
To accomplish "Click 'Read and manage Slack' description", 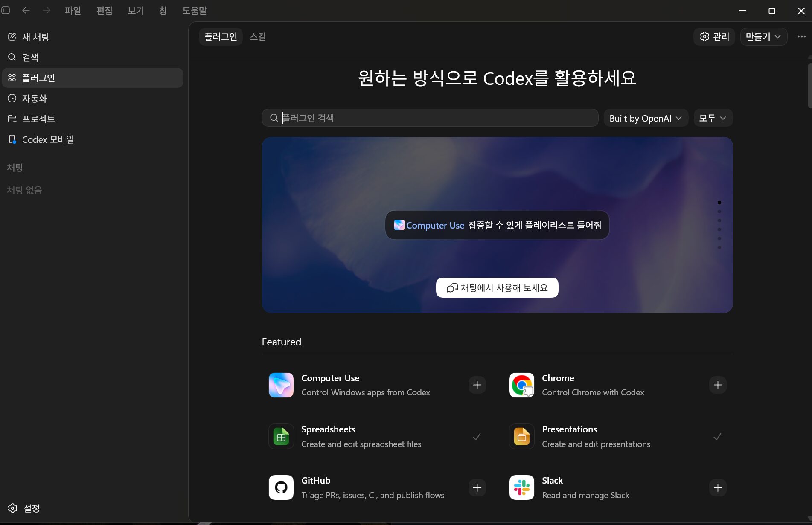I will pyautogui.click(x=585, y=495).
